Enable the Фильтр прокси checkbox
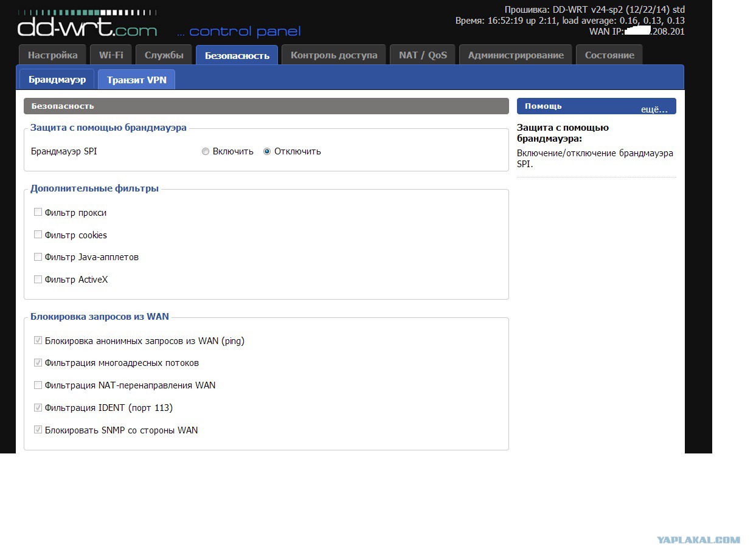The width and height of the screenshot is (756, 558). pyautogui.click(x=38, y=212)
